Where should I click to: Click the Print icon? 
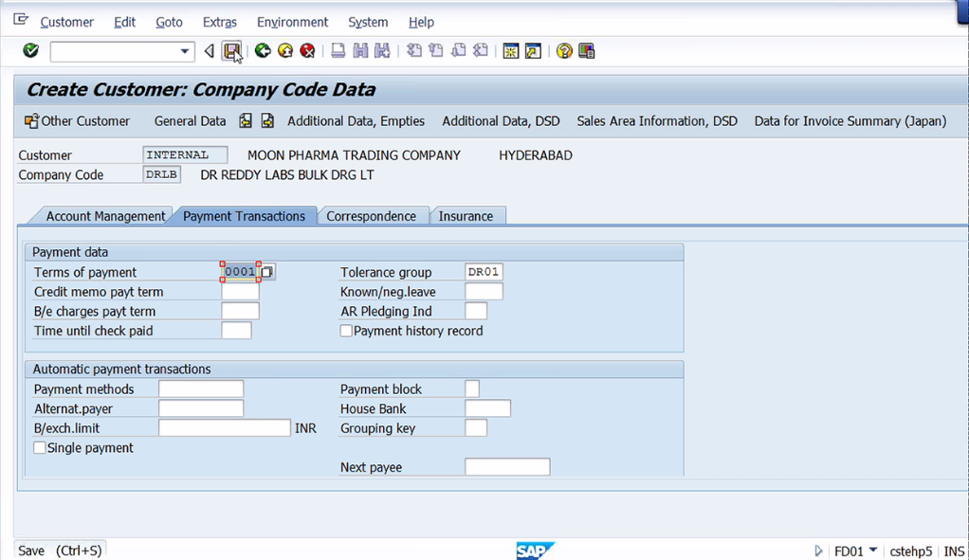click(338, 50)
